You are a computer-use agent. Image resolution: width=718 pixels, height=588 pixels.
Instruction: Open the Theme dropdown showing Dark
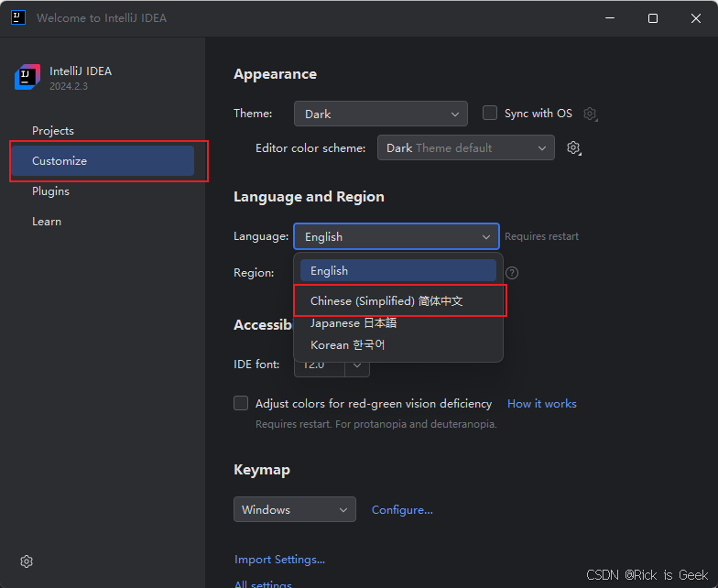381,114
